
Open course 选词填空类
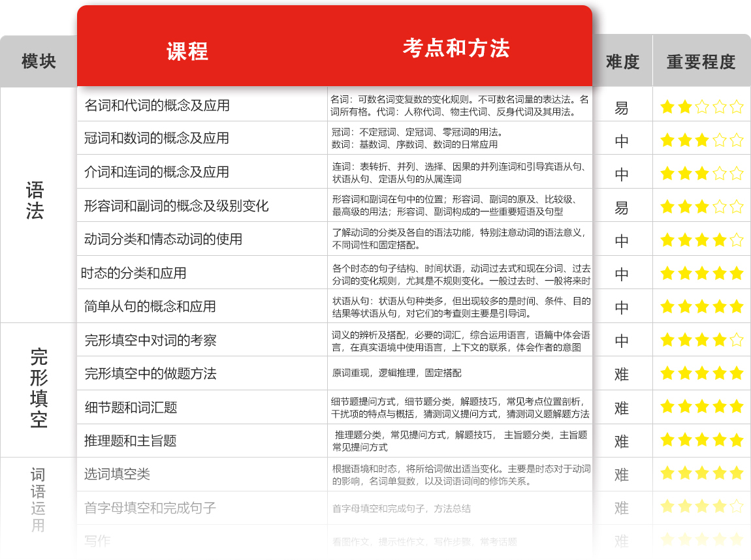click(118, 474)
